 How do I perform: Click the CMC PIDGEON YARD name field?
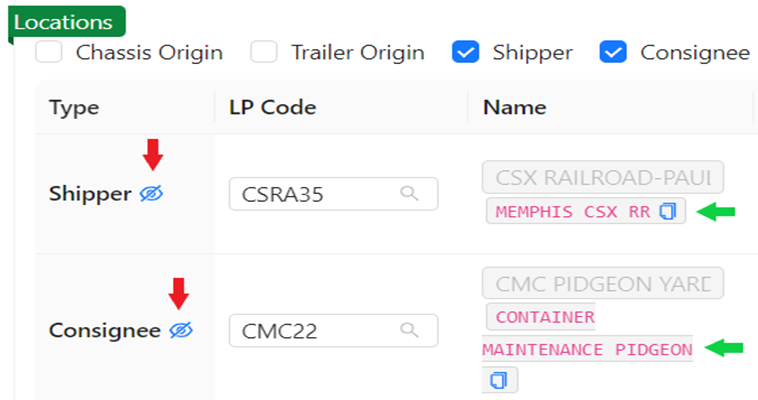603,283
